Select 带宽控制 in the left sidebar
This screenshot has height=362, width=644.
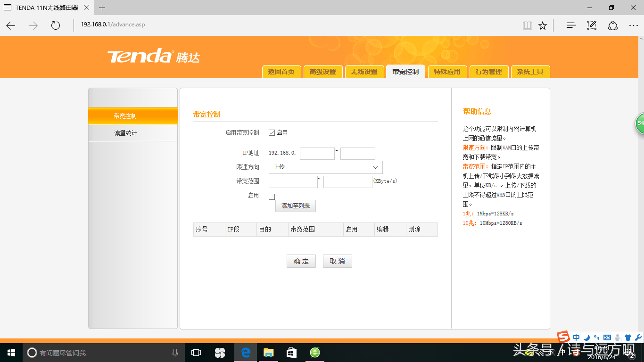[133, 116]
